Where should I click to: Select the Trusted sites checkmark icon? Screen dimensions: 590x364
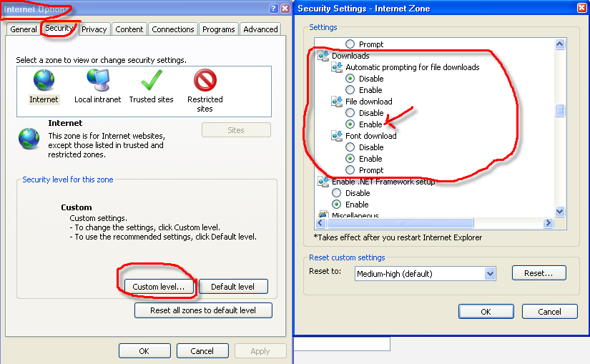[x=152, y=80]
